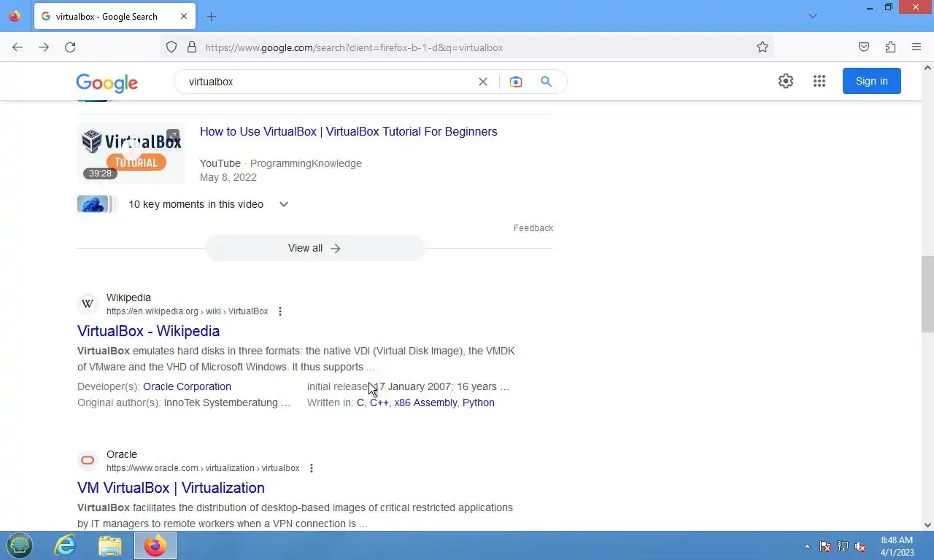Clear the search box text
This screenshot has height=560, width=934.
click(483, 82)
